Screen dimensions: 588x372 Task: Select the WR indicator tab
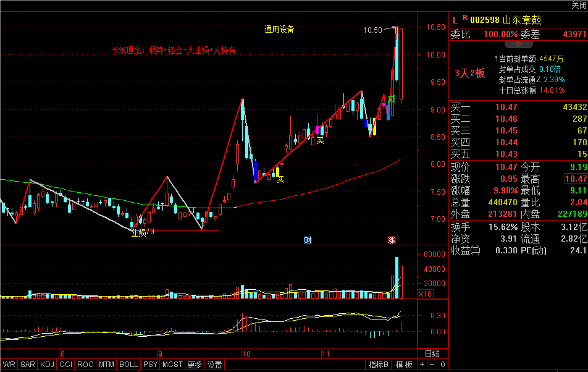tap(9, 365)
